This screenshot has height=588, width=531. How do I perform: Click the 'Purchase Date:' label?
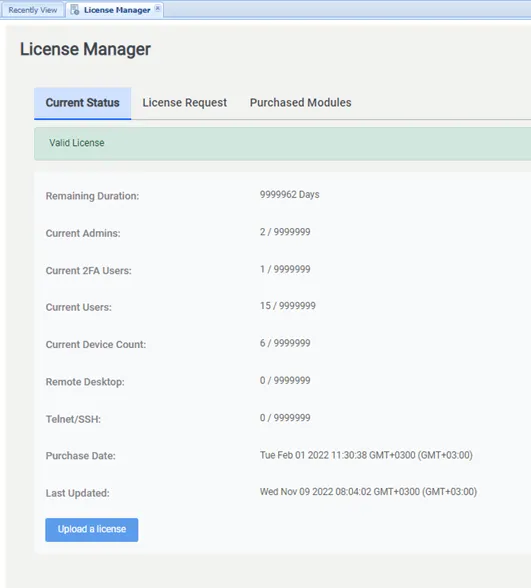click(80, 456)
